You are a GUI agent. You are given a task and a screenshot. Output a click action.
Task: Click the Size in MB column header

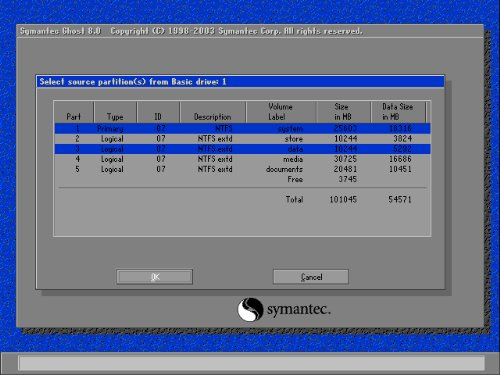(x=343, y=112)
